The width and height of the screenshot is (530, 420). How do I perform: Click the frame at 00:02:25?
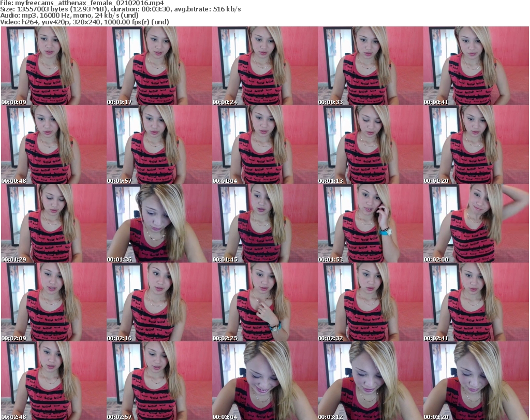pos(264,302)
